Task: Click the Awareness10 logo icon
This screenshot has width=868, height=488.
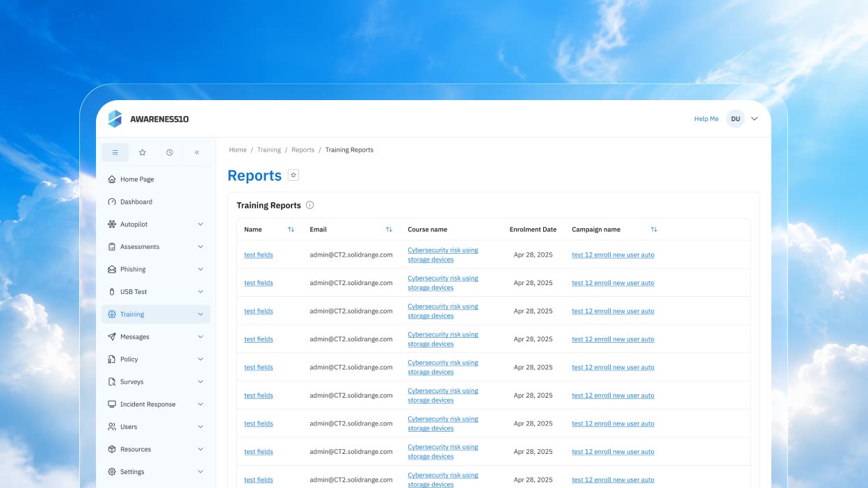Action: click(x=115, y=119)
